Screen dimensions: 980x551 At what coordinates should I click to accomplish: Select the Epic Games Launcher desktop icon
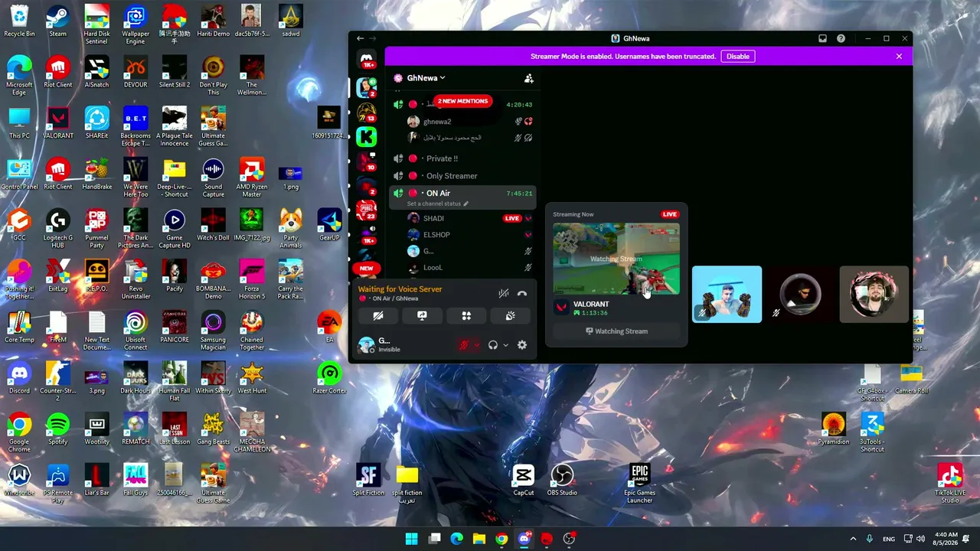tap(639, 484)
